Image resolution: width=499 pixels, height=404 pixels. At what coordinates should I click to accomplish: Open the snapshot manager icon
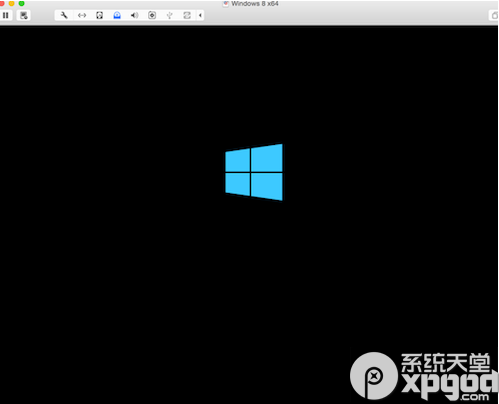tap(24, 15)
